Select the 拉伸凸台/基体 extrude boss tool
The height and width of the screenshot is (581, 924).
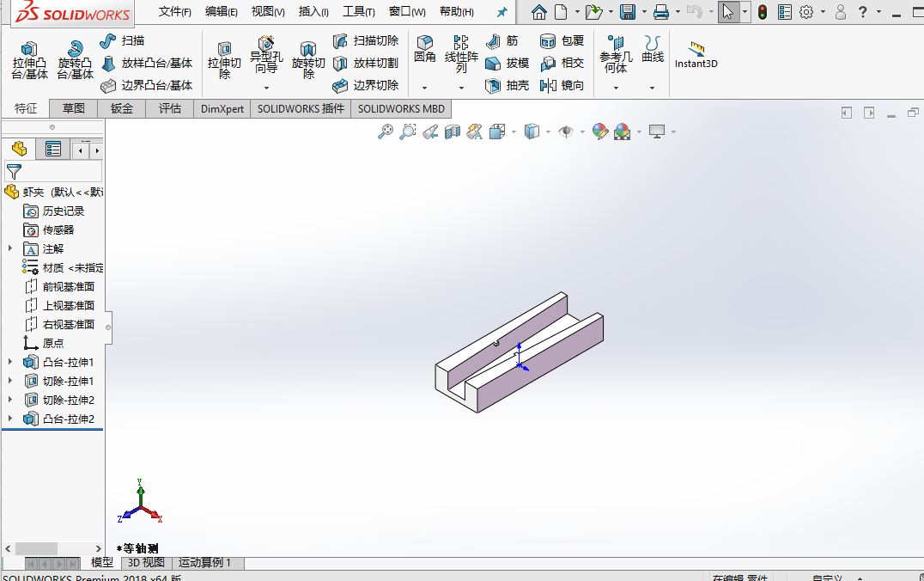pos(29,60)
